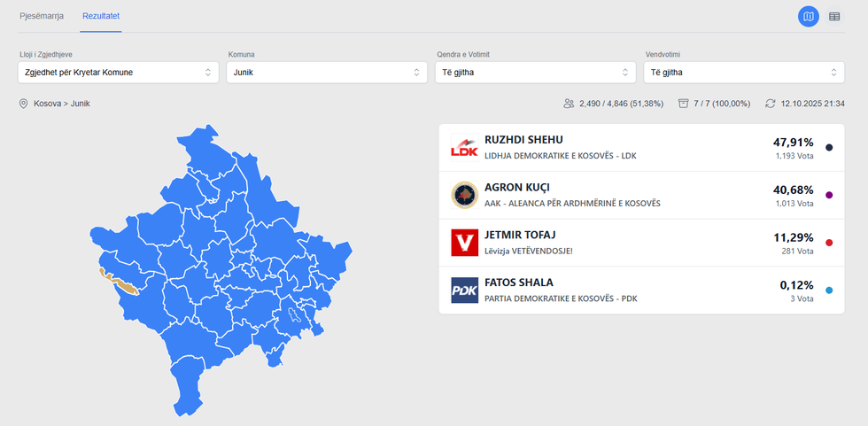Image resolution: width=868 pixels, height=426 pixels.
Task: Click Kosova in the breadcrumb
Action: [47, 104]
